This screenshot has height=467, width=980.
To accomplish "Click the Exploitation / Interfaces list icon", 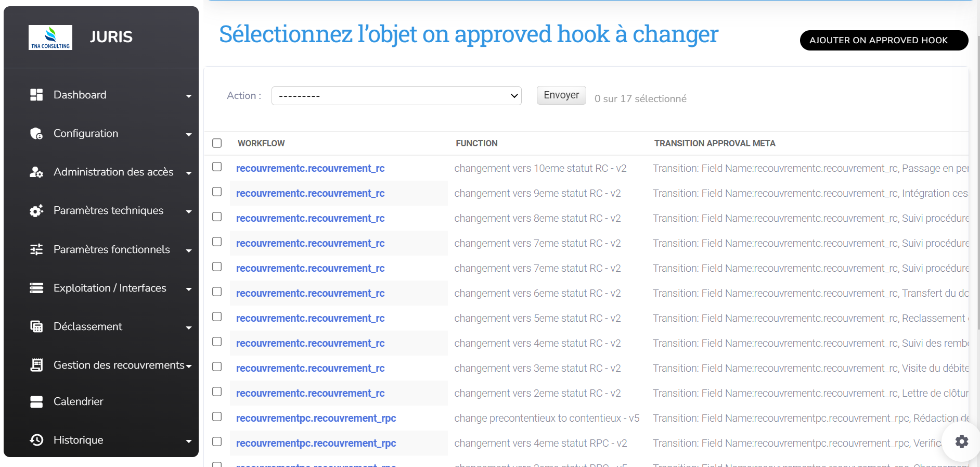I will 36,288.
